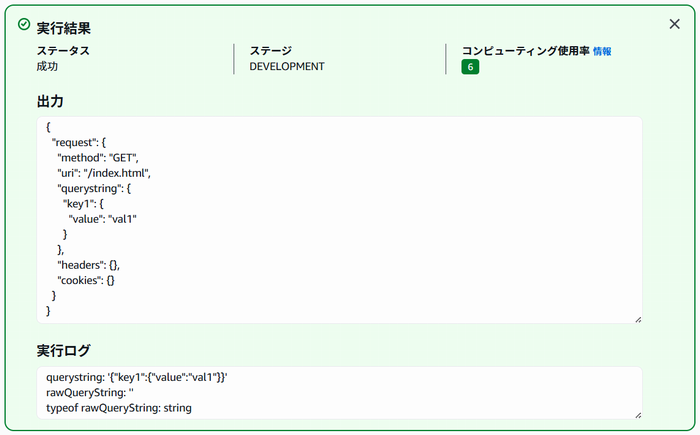Click the コンピューティング使用率 label

(x=525, y=51)
